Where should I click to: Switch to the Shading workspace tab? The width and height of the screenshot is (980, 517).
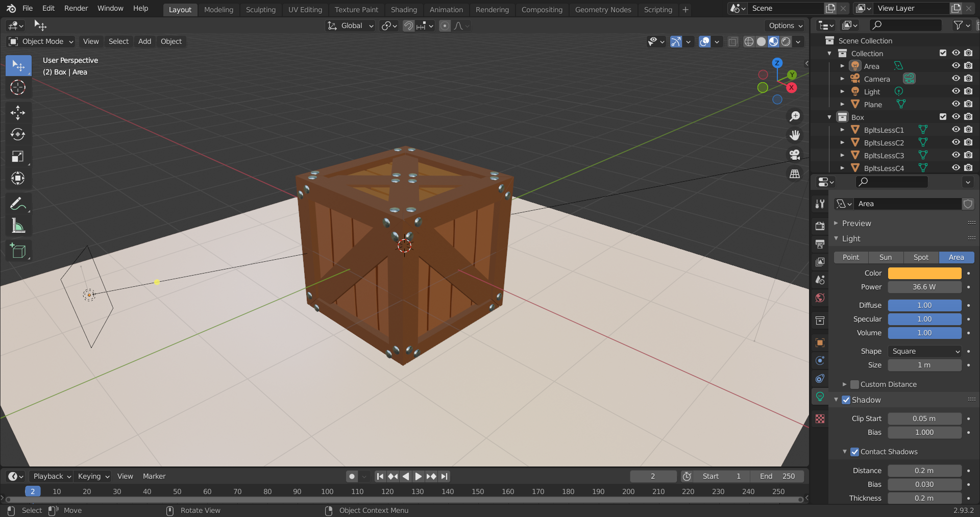(x=404, y=10)
